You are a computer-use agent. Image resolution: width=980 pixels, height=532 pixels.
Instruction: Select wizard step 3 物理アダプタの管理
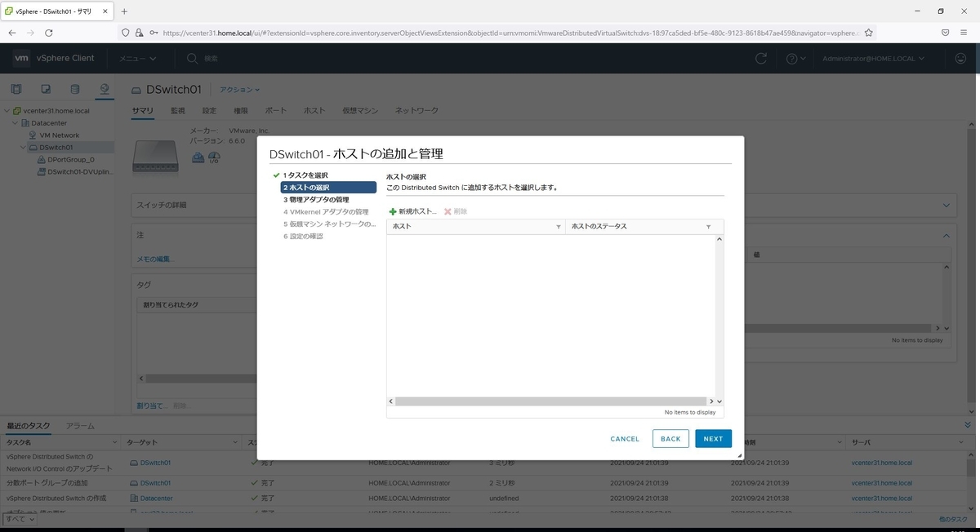316,200
